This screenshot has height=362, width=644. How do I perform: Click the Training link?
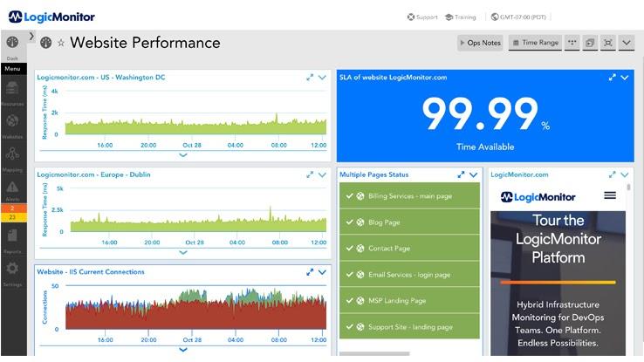[x=460, y=17]
